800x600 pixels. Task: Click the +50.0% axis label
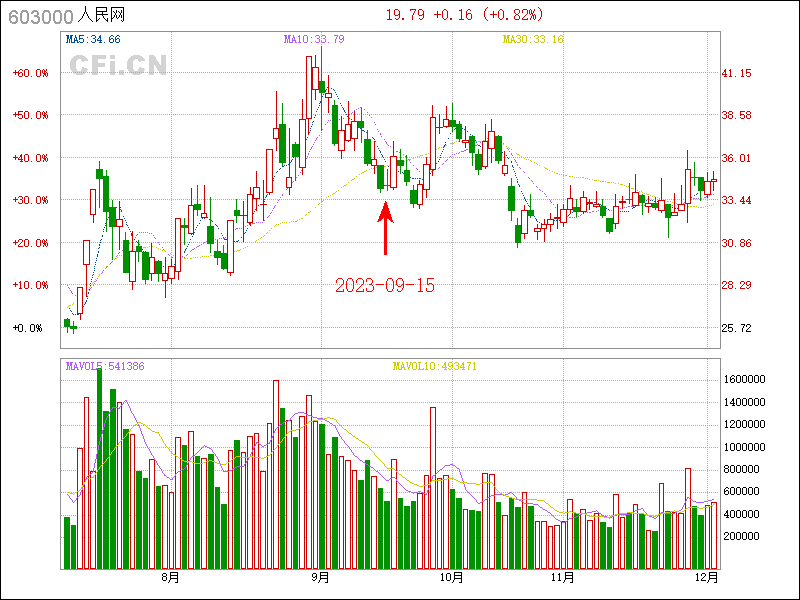(x=31, y=115)
